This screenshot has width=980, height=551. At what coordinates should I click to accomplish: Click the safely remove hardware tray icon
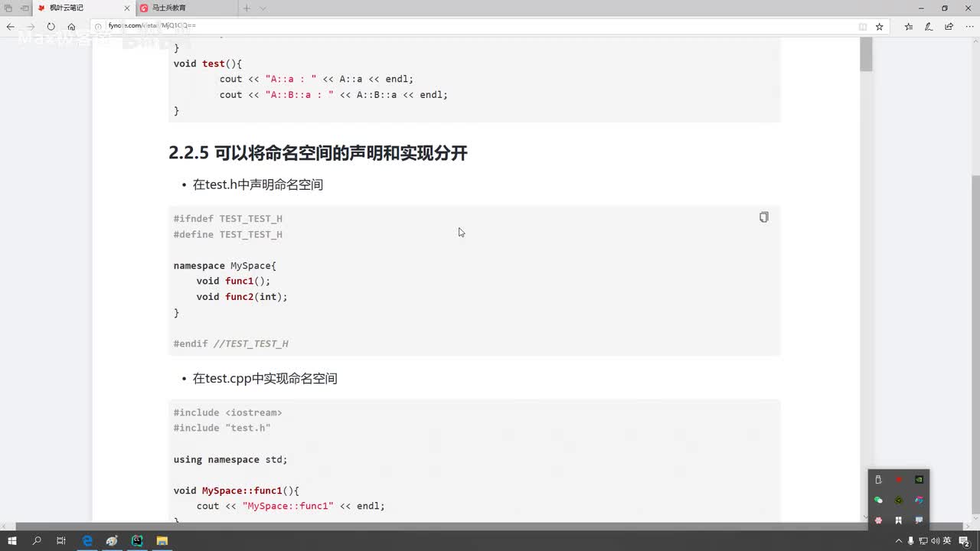click(878, 480)
